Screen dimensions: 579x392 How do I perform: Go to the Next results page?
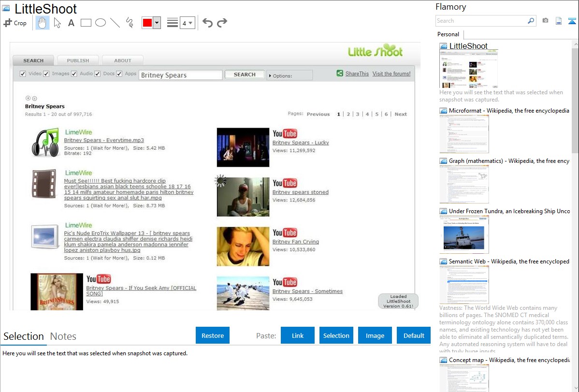(401, 114)
